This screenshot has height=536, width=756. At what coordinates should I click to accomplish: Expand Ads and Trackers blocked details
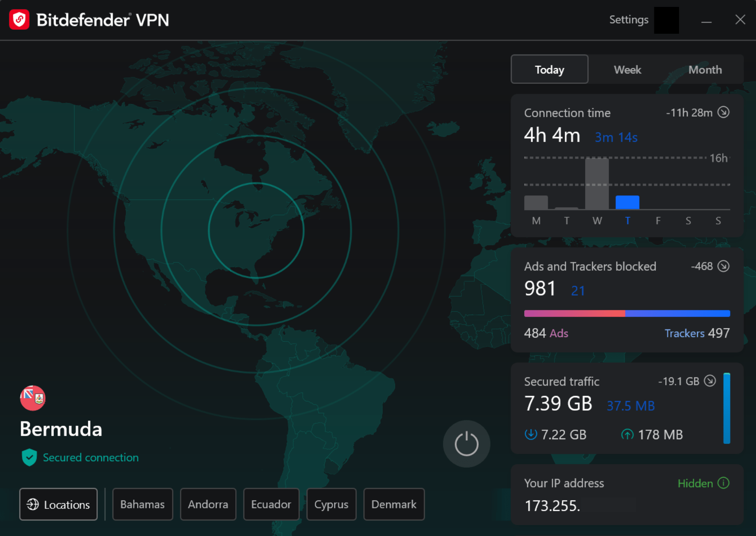coord(723,266)
